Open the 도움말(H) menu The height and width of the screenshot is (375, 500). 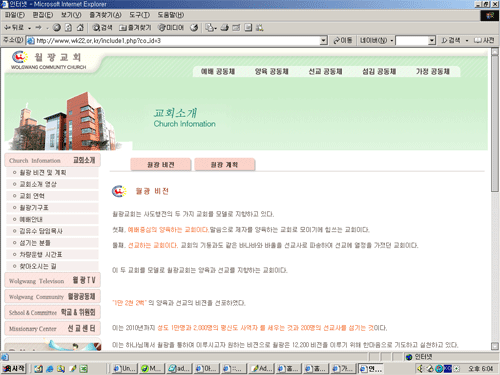click(x=171, y=15)
